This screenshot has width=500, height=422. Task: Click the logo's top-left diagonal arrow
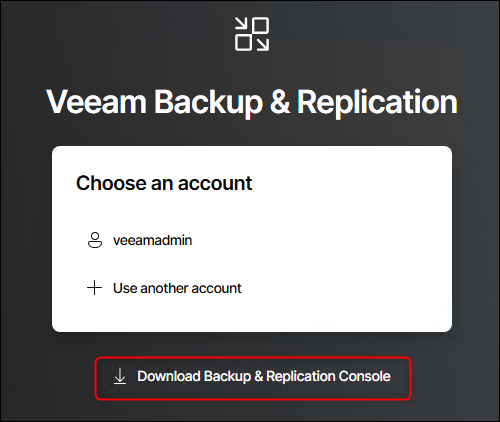241,24
